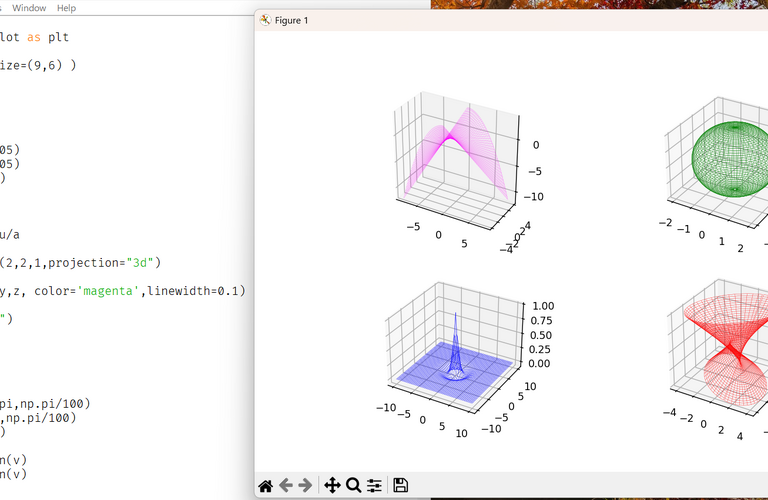This screenshot has height=500, width=768.
Task: Click the 'as' keyword in import line
Action: [34, 38]
